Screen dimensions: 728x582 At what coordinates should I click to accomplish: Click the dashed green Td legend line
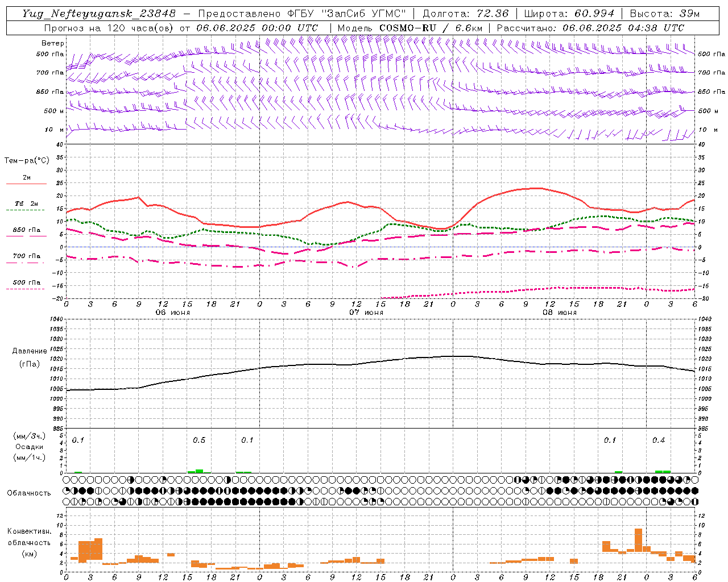coord(25,210)
